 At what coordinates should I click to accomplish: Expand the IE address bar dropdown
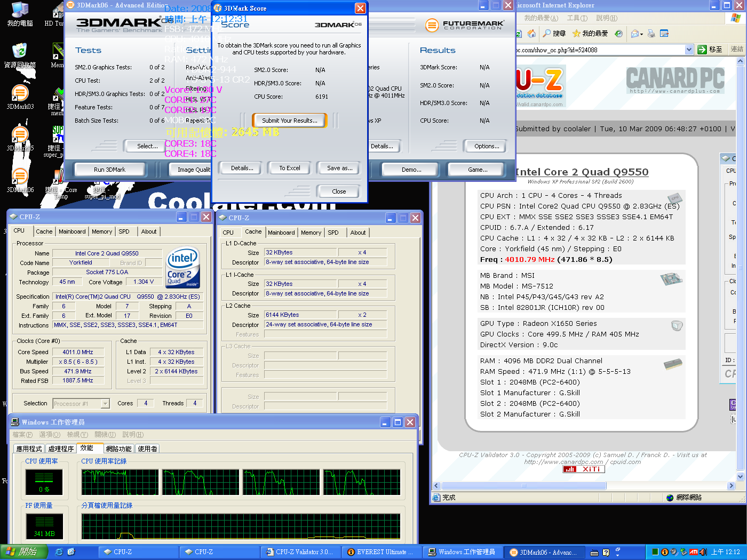coord(689,50)
